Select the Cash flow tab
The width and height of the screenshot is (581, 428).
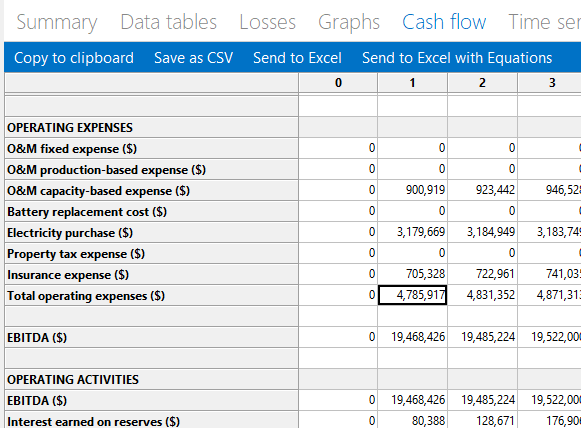coord(444,22)
